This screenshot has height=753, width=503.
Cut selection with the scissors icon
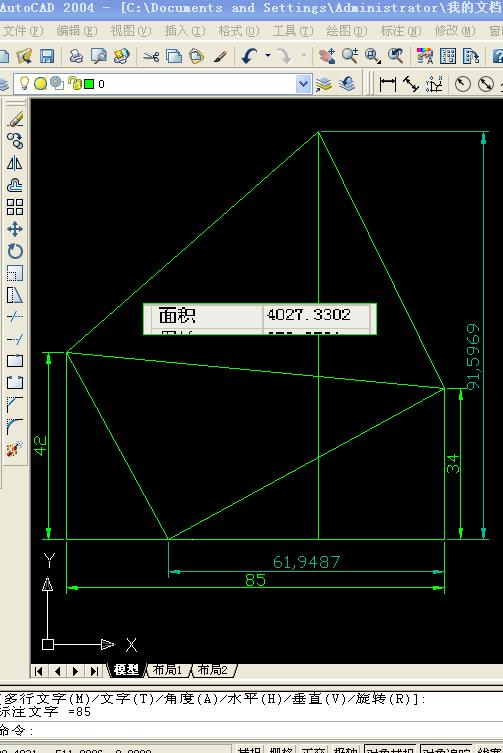tap(151, 56)
